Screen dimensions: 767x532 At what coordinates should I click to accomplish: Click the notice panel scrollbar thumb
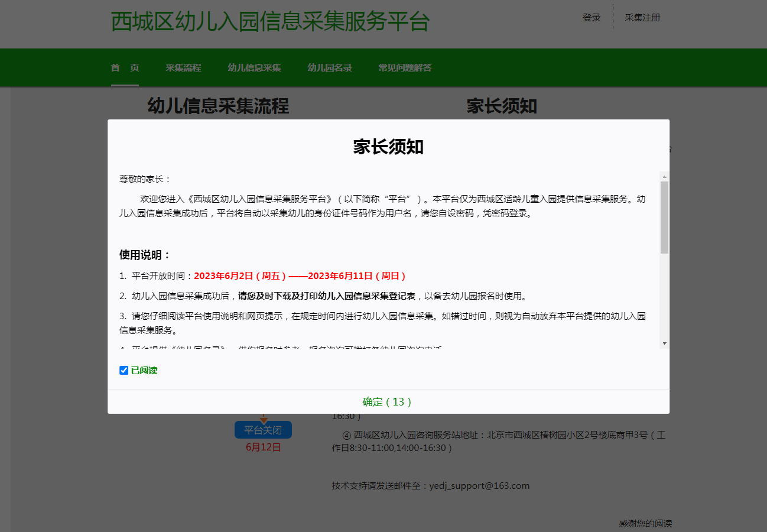(664, 217)
